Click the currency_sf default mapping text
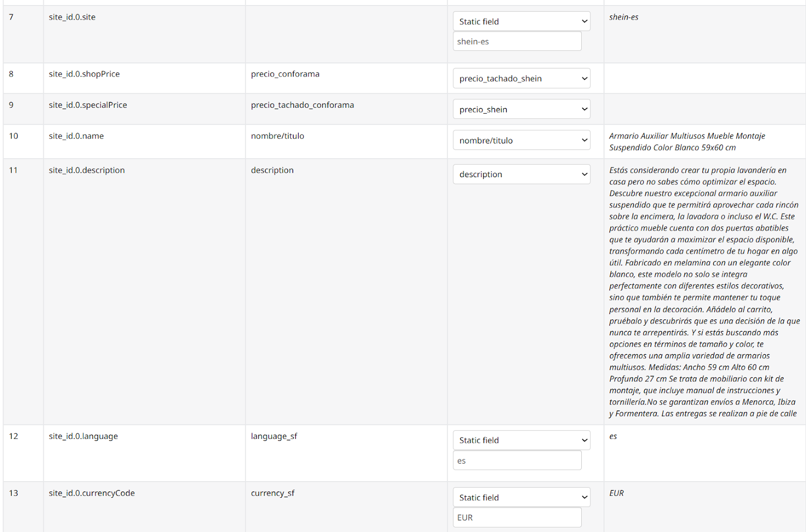The height and width of the screenshot is (532, 806). [273, 493]
